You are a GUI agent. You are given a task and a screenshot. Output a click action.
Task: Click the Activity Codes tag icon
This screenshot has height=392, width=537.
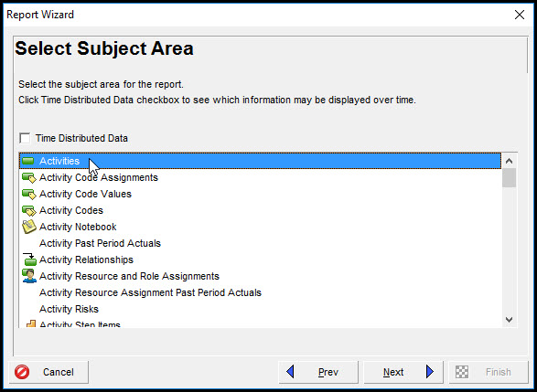coord(28,210)
